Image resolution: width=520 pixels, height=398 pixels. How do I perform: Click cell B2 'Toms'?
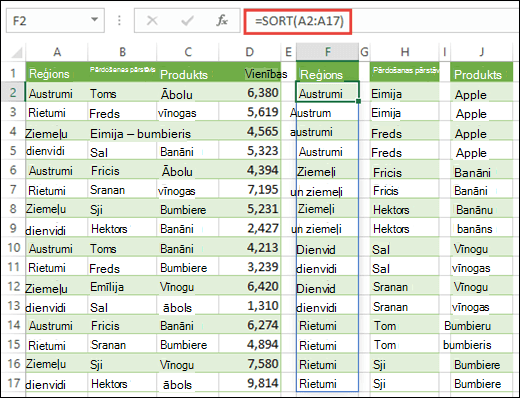(x=122, y=92)
